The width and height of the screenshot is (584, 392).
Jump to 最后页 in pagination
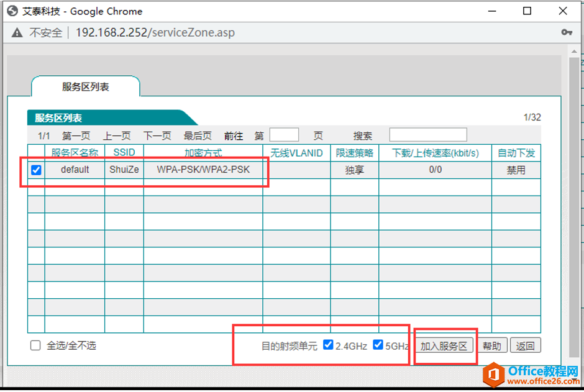click(x=198, y=136)
